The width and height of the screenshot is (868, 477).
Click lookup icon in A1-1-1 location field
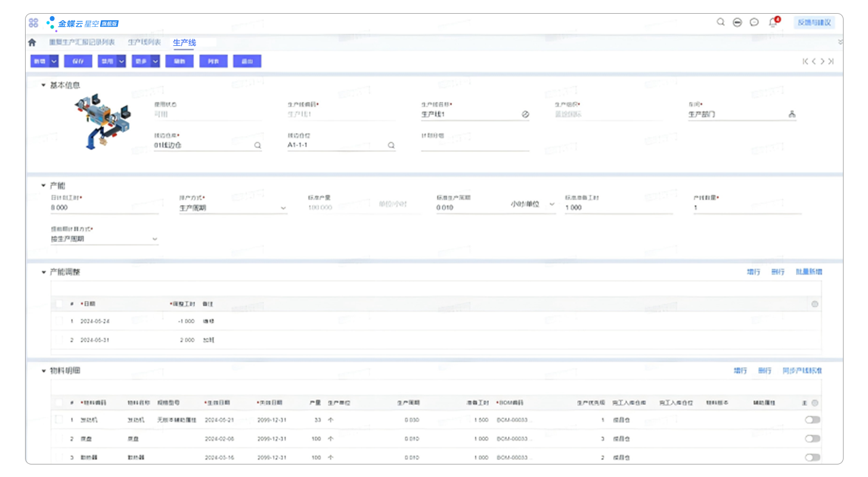pos(391,145)
